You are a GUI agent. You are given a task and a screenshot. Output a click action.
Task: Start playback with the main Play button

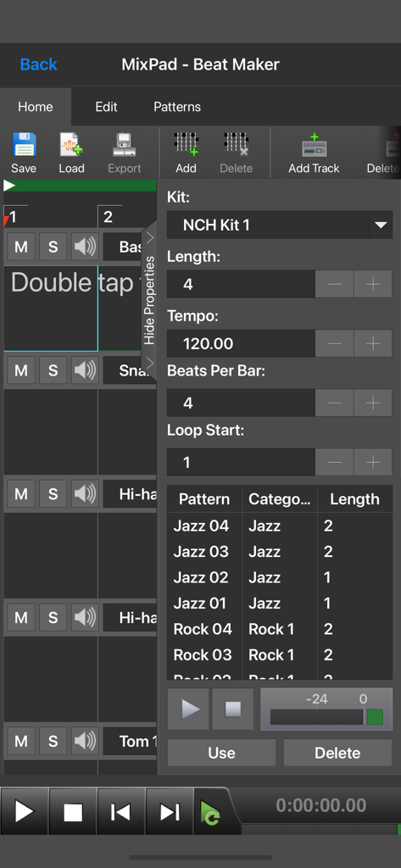click(25, 812)
